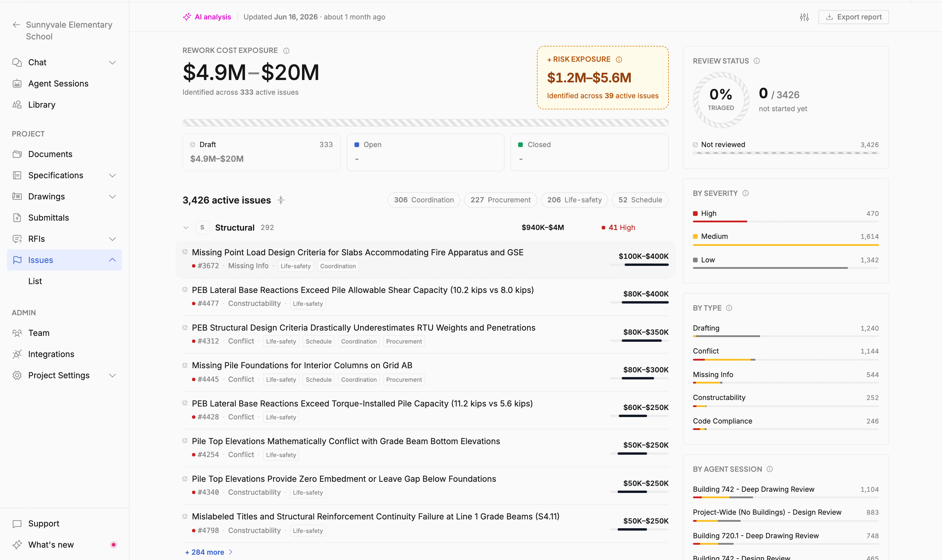Viewport: 942px width, 560px height.
Task: Click the 0% Triaged progress ring
Action: [x=721, y=100]
